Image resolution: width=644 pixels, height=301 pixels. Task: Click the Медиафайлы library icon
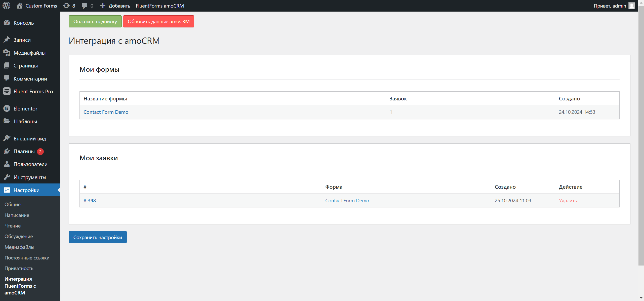[7, 53]
